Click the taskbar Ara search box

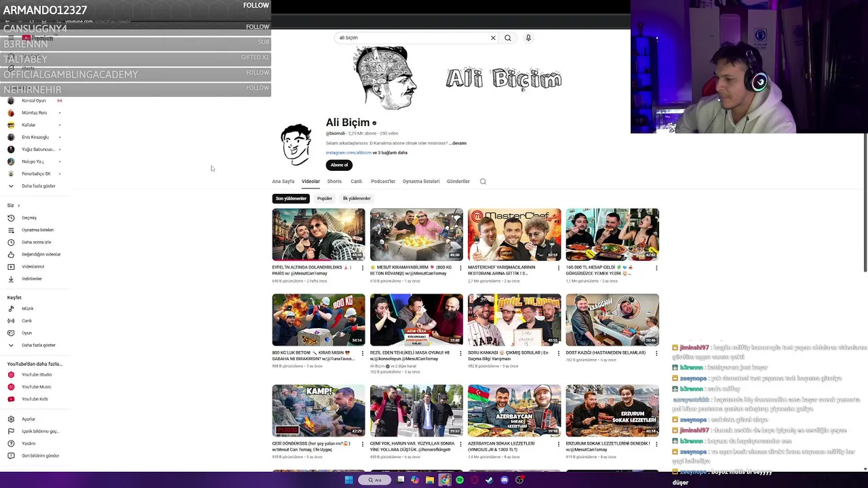click(x=375, y=480)
